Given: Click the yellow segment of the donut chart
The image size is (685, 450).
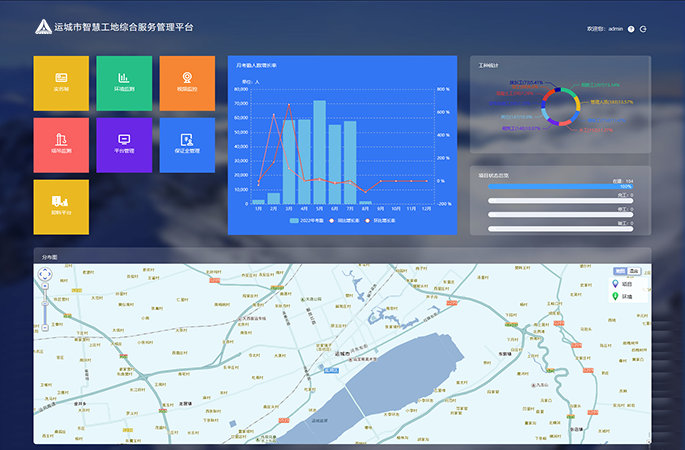Looking at the screenshot, I should click(x=578, y=103).
